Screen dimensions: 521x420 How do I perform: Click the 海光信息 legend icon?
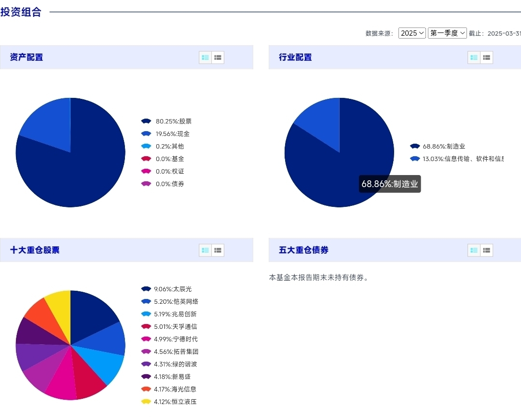146,389
